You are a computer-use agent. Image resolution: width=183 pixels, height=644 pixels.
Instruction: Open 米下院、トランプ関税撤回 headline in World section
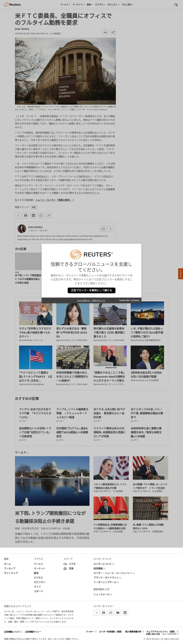coord(50,517)
